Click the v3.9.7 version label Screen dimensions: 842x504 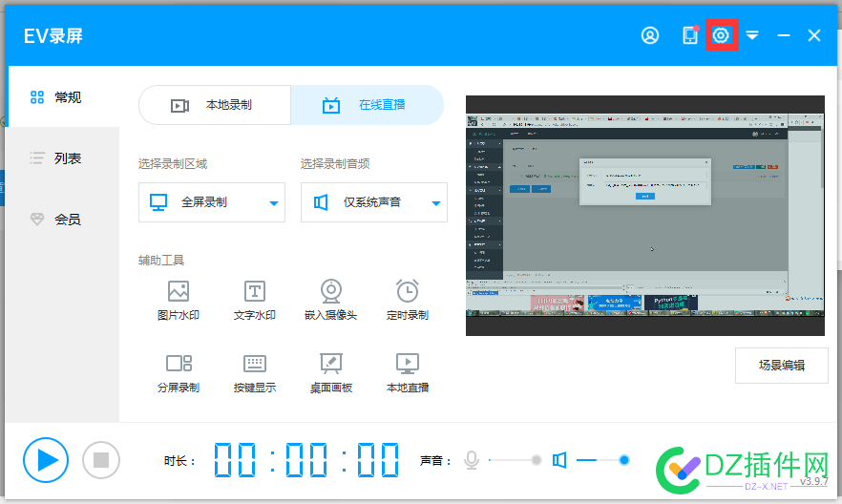tap(813, 481)
